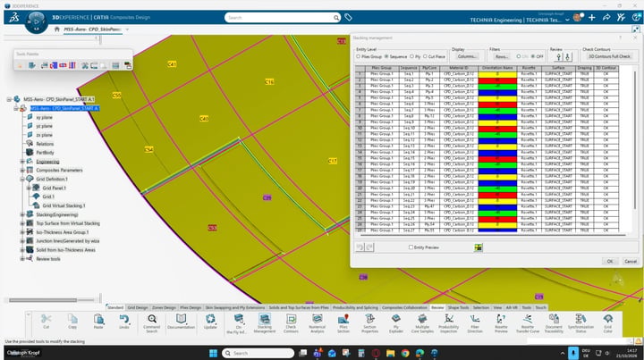Open the Check Contours tool
644x360 pixels.
(x=291, y=319)
